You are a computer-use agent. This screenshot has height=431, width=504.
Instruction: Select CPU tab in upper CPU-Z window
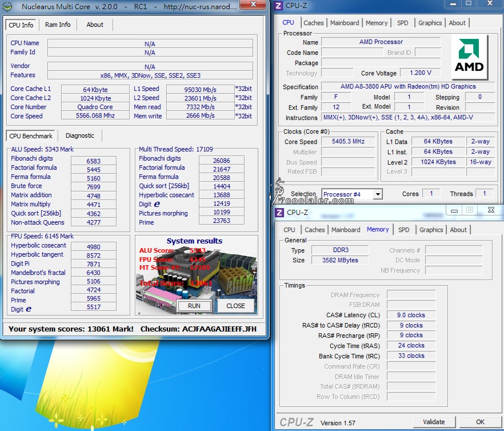coord(289,22)
